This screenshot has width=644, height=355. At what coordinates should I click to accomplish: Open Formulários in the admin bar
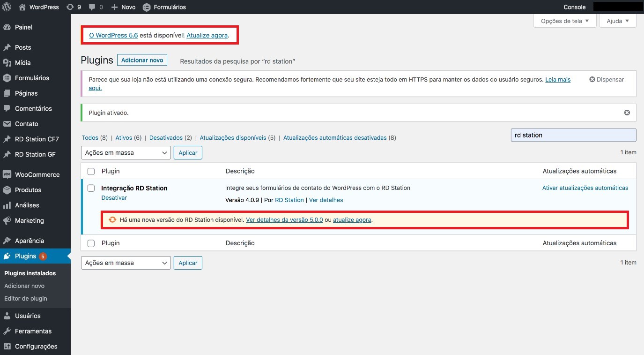(164, 7)
